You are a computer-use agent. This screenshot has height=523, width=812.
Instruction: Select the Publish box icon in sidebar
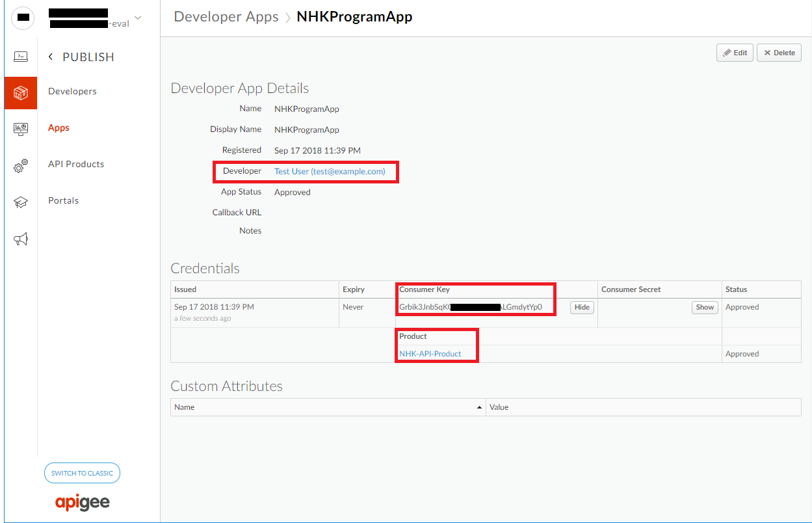[21, 93]
